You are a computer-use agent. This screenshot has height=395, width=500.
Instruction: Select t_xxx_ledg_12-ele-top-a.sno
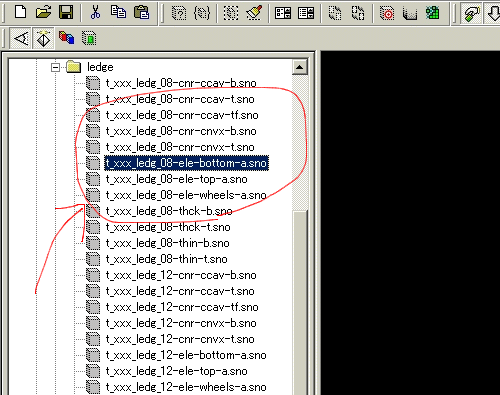177,371
